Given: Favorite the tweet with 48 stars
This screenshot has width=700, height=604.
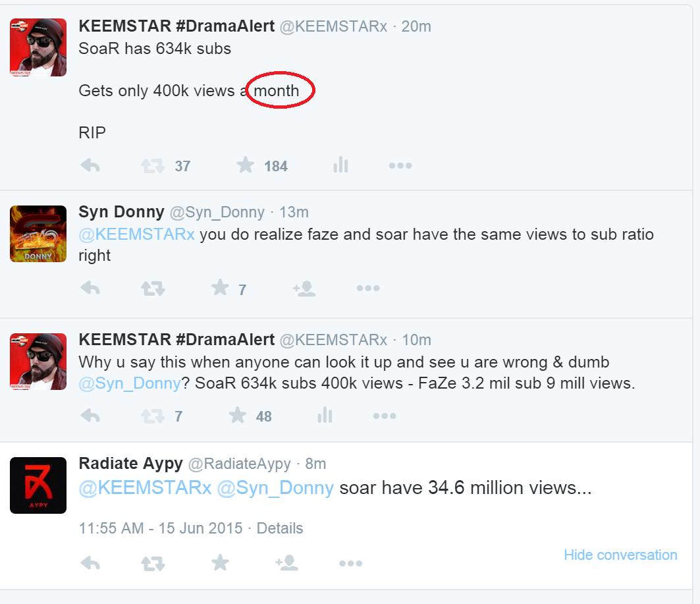Looking at the screenshot, I should click(x=237, y=415).
